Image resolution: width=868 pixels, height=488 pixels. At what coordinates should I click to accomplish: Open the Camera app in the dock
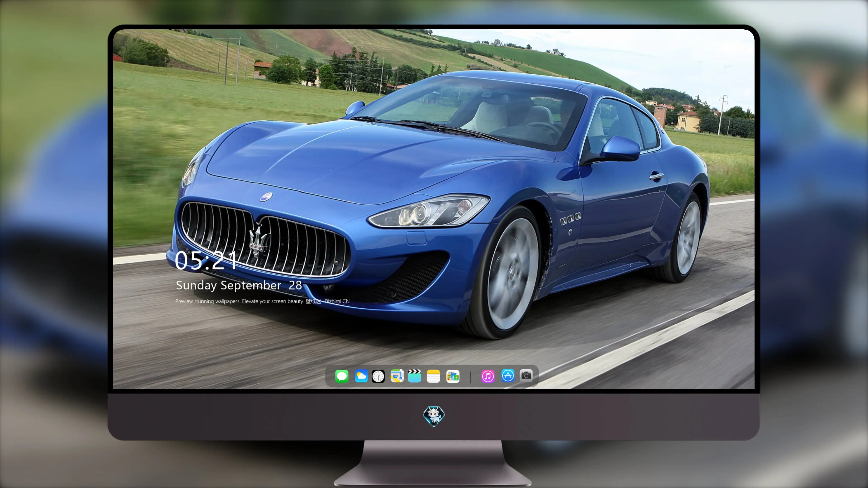coord(526,375)
